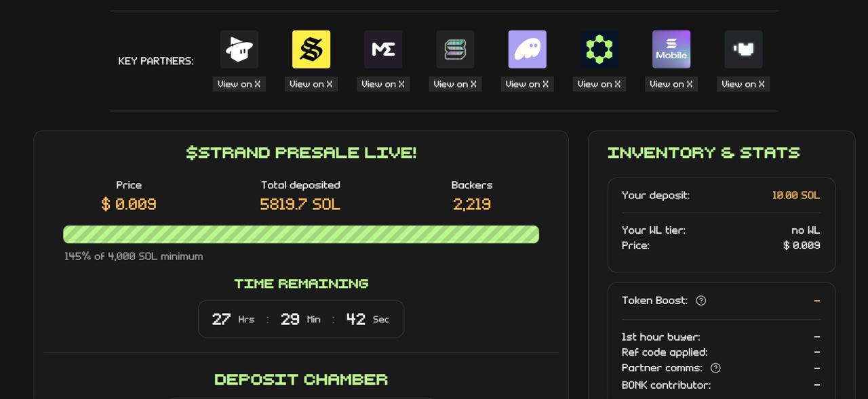Click View on X under Magic Eden
The height and width of the screenshot is (399, 868).
coord(383,84)
